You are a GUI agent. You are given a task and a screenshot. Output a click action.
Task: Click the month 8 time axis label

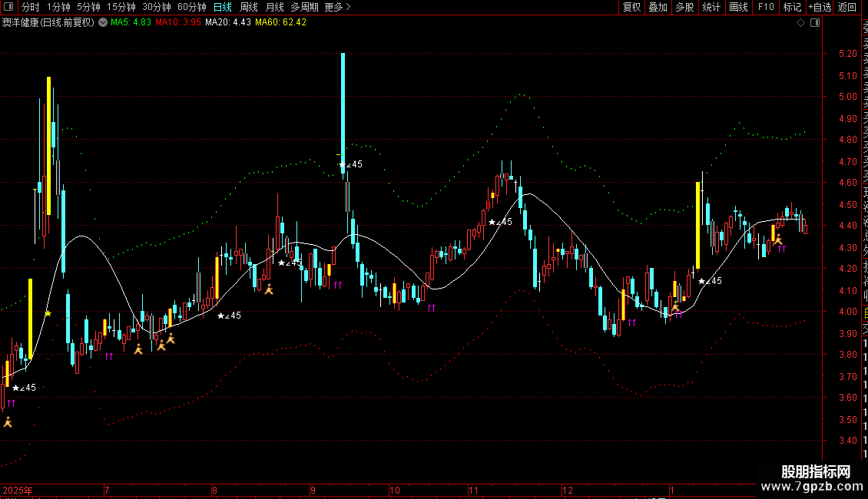[214, 491]
